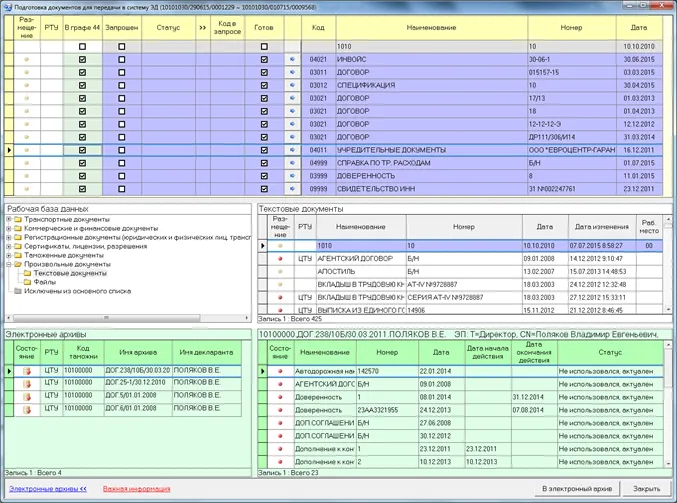Toggle Запрошен checkbox for ИНВОЙС row

click(x=122, y=60)
